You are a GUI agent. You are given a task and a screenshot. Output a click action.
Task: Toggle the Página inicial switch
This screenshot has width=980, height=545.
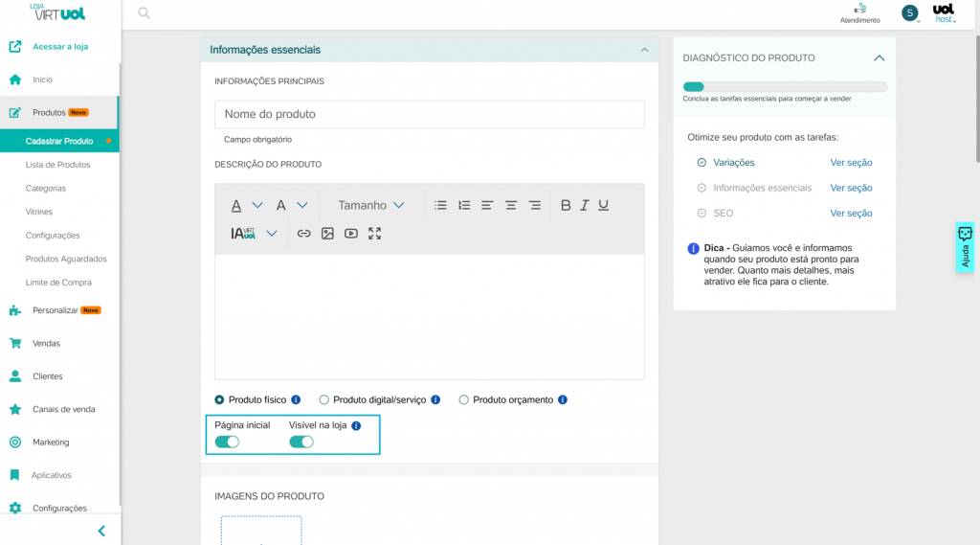(227, 442)
